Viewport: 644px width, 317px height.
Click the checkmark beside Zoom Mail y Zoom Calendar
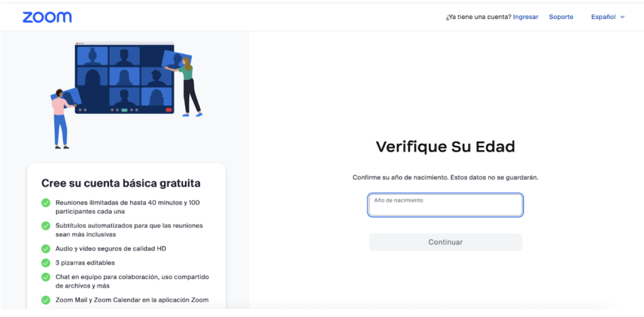(x=45, y=300)
